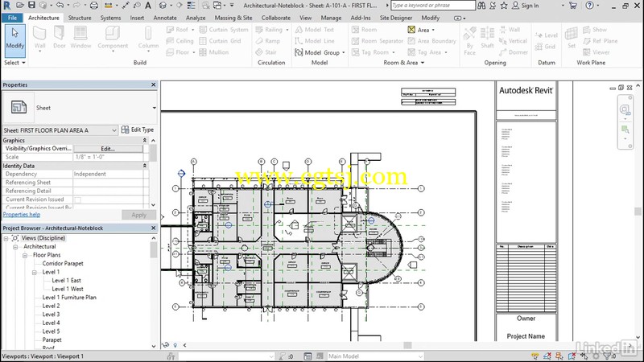Collapse the Floor Plans tree node
Image resolution: width=644 pixels, height=362 pixels.
(x=25, y=255)
